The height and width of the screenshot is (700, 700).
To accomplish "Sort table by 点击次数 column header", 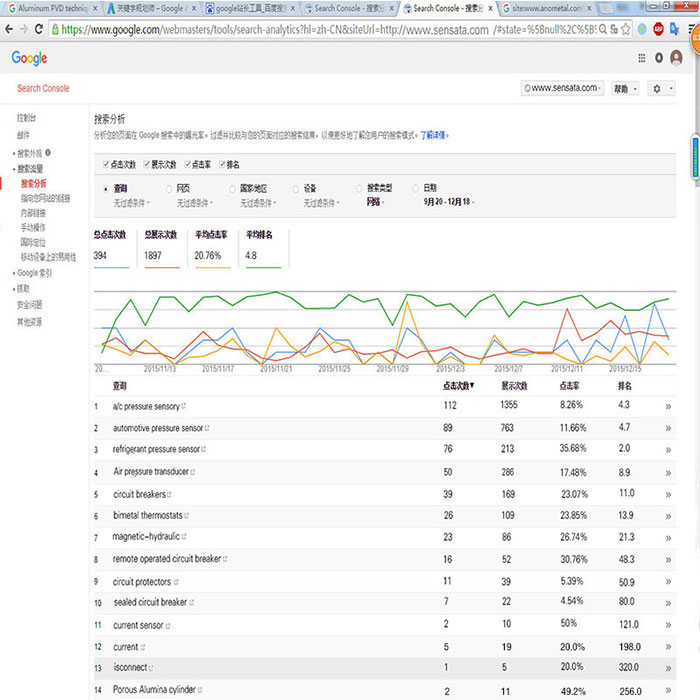I will pos(458,386).
